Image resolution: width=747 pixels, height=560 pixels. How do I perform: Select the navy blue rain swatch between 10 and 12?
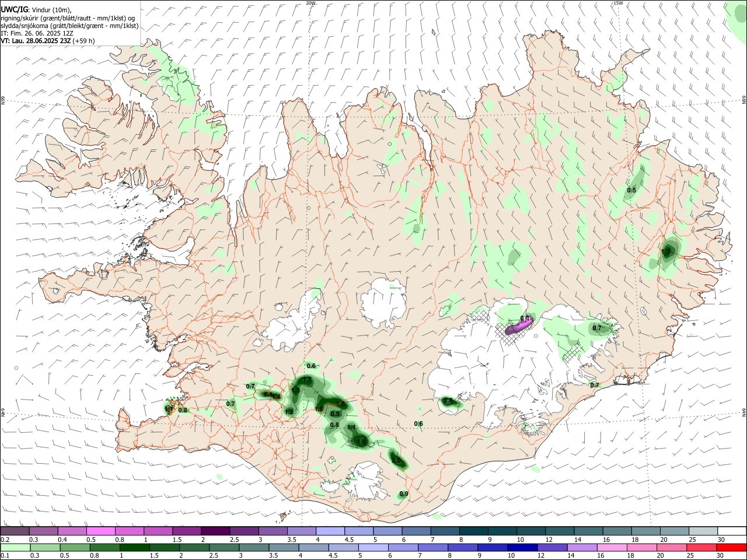tap(522, 547)
